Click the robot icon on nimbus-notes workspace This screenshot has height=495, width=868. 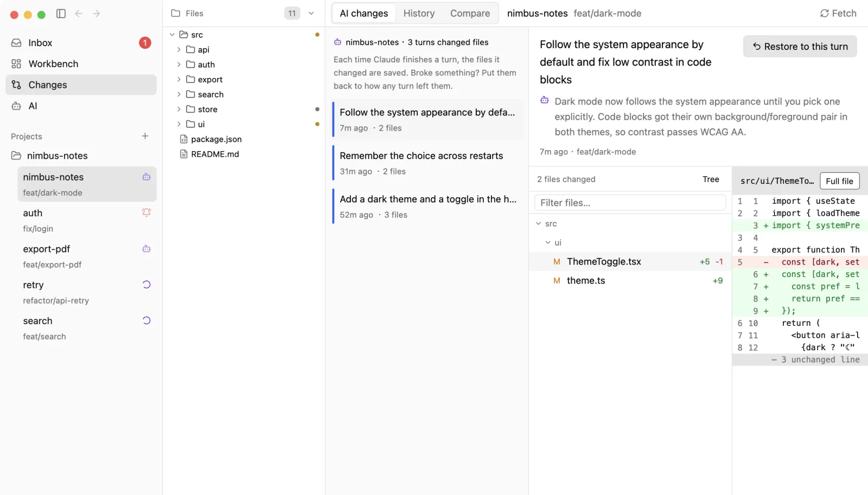click(x=146, y=177)
